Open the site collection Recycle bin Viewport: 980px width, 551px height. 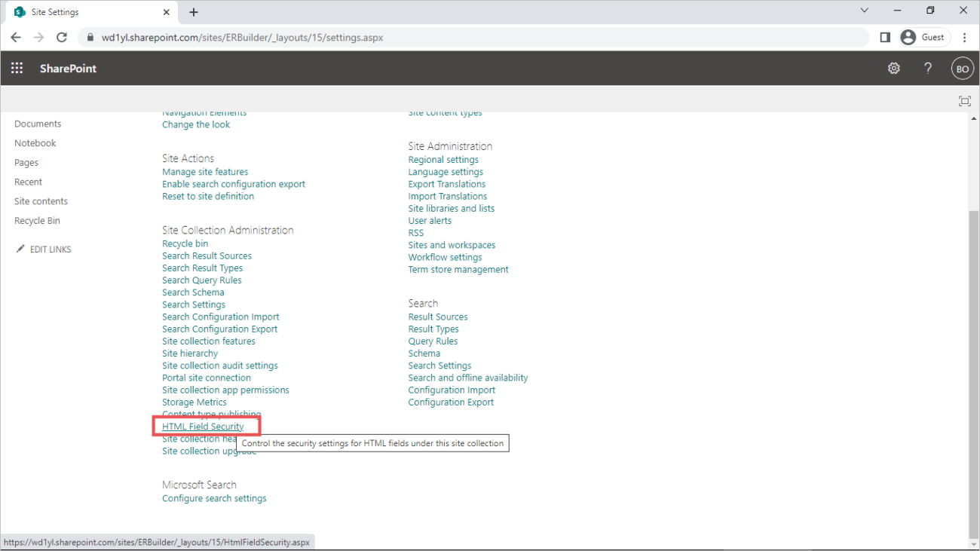pyautogui.click(x=185, y=243)
